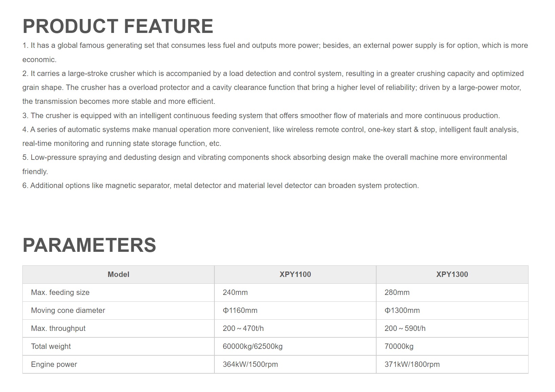555x392 pixels.
Task: Click the Max. throughput row label
Action: coord(58,329)
